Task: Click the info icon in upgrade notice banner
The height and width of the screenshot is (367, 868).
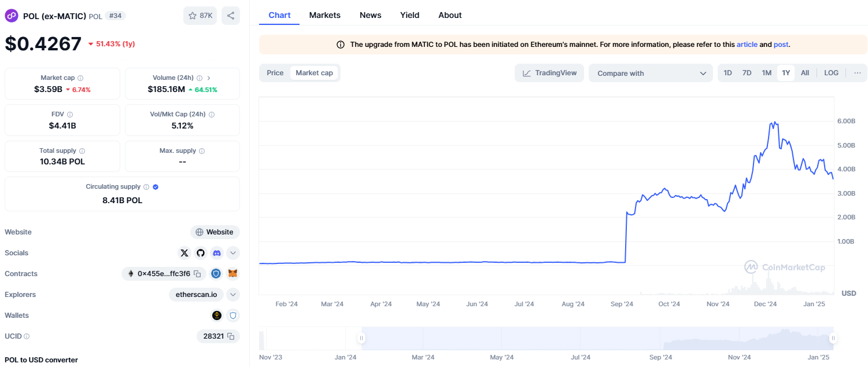Action: 341,45
